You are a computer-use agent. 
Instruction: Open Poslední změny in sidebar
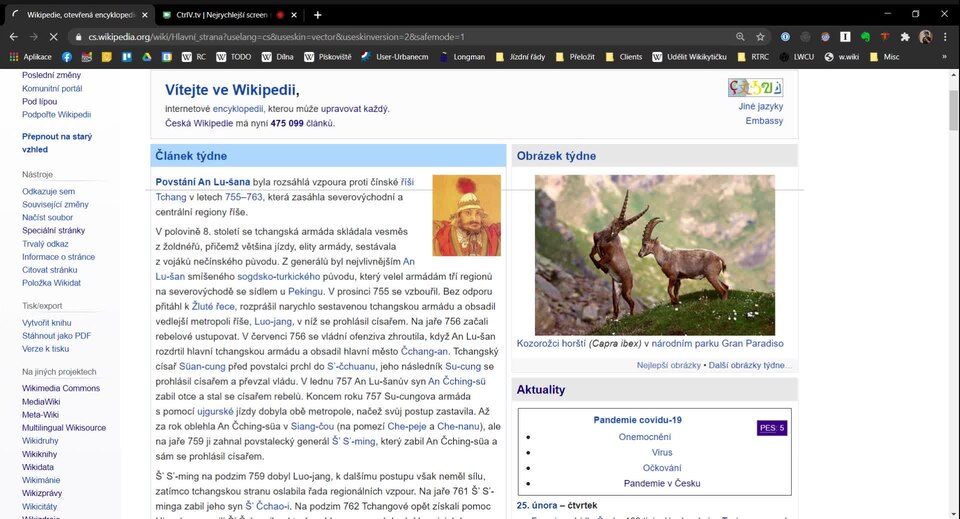(51, 75)
